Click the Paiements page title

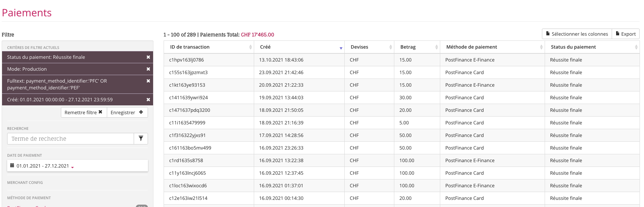click(27, 13)
